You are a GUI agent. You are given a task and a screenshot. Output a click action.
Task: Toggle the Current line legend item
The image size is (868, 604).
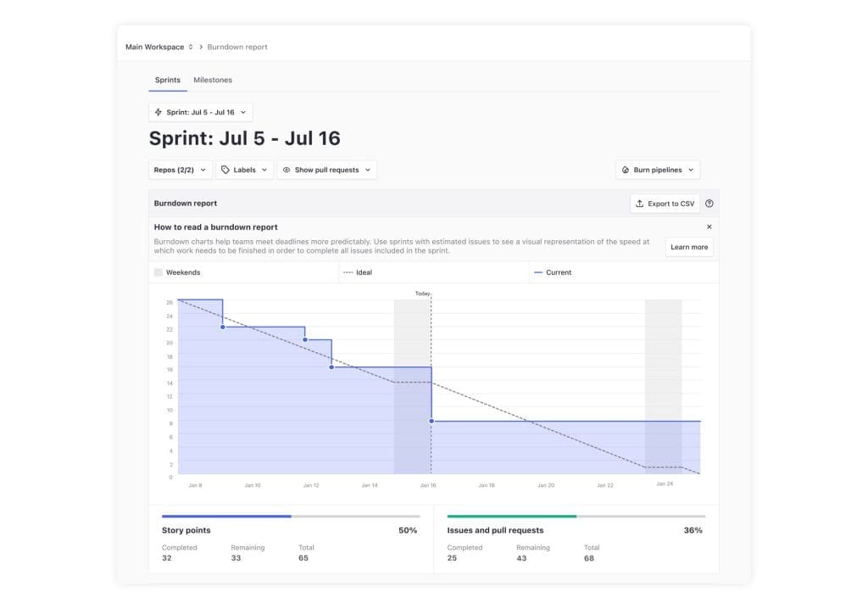click(x=553, y=272)
